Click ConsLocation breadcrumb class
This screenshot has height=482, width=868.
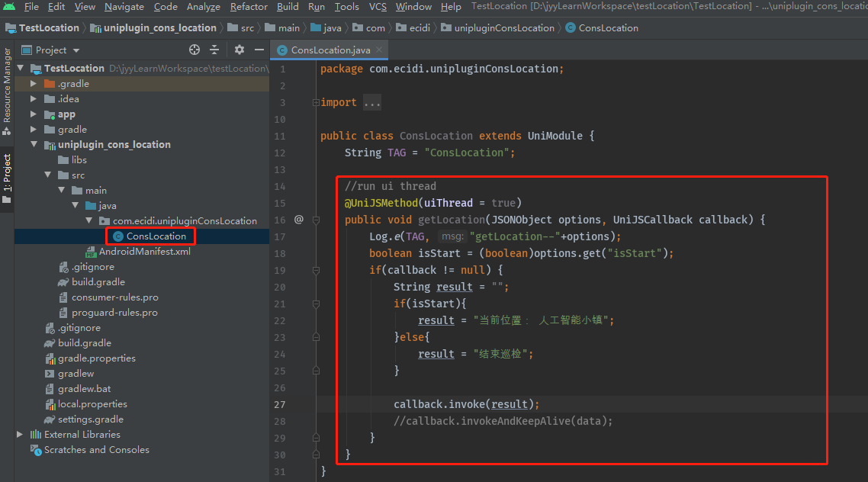click(602, 28)
